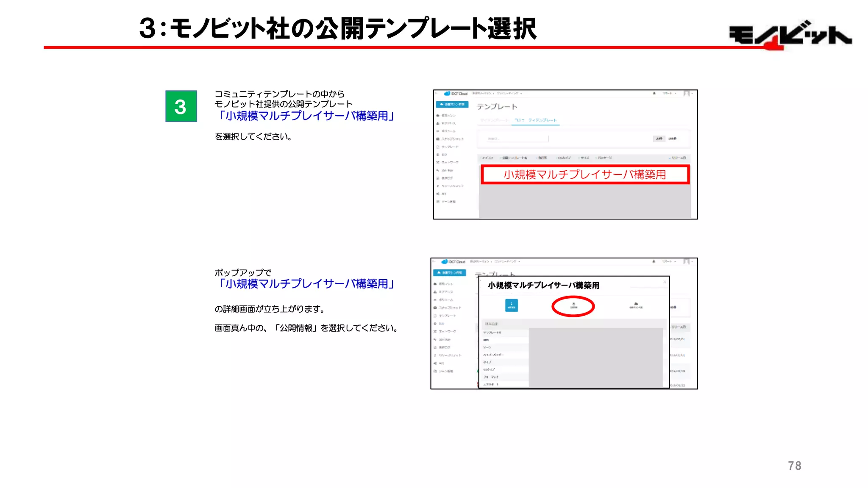
Task: Click blue virtual machine create button in popup screenshot
Action: click(x=449, y=273)
